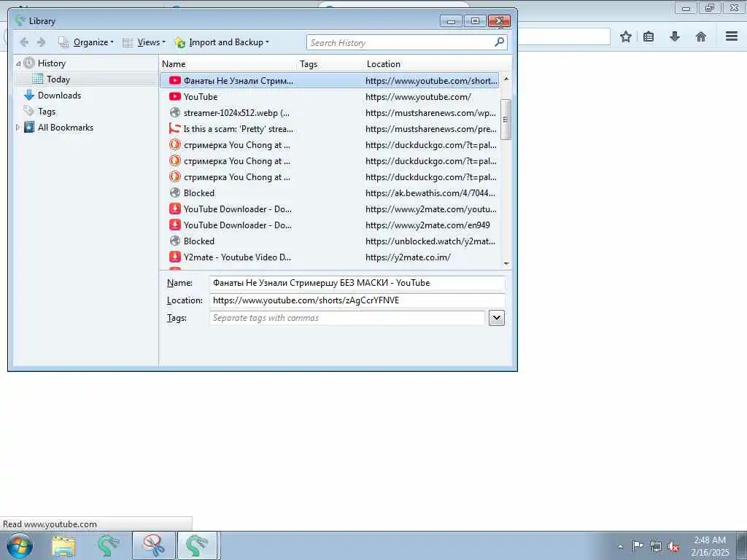Select the Blocked entry for ak.bewathis.com
747x560 pixels.
330,192
